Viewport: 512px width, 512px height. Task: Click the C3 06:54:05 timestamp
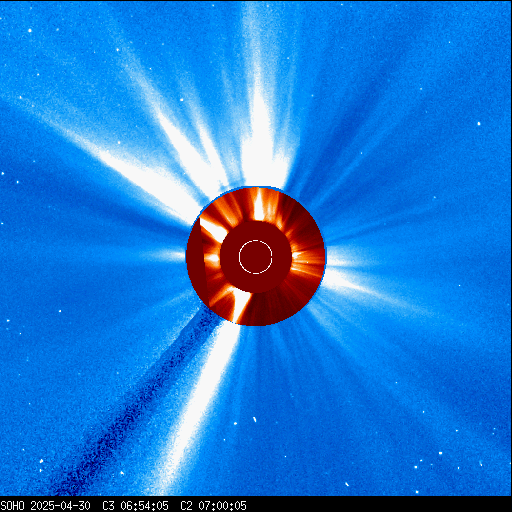[x=135, y=506]
